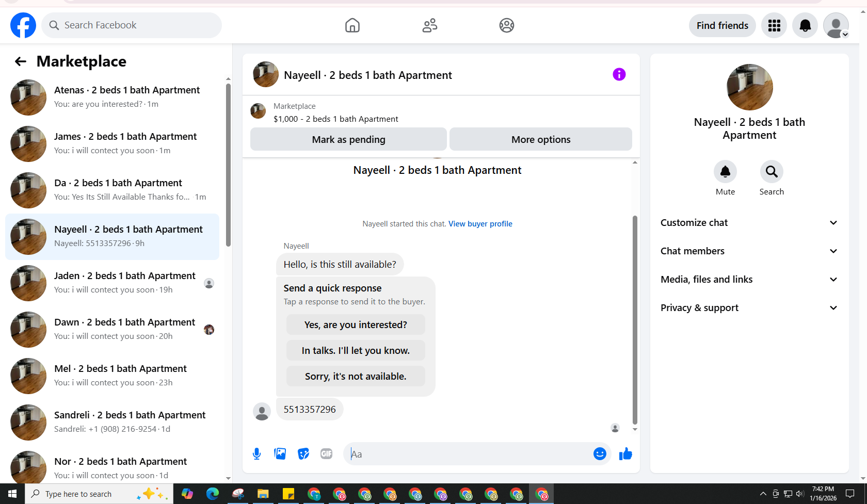Click the Windows Start button
The image size is (867, 504).
pyautogui.click(x=12, y=494)
